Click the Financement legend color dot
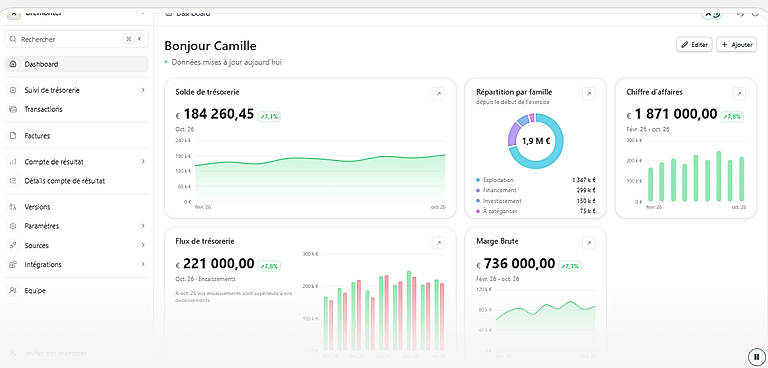Image resolution: width=768 pixels, height=368 pixels. [478, 190]
